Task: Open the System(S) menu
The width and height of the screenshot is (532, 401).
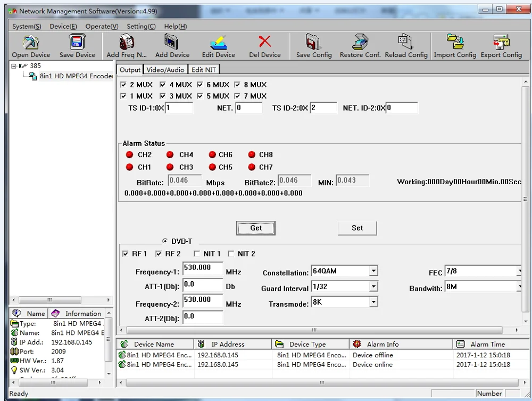Action: tap(27, 27)
